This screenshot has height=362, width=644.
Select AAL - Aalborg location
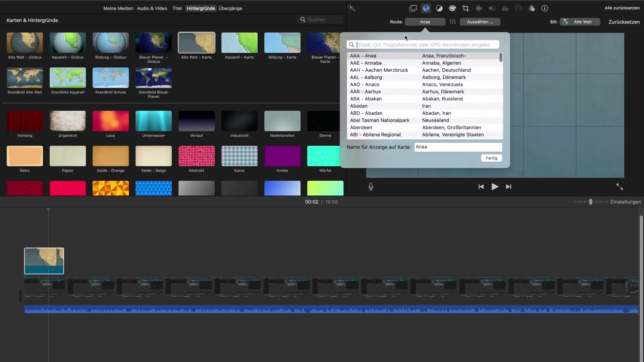coord(425,77)
